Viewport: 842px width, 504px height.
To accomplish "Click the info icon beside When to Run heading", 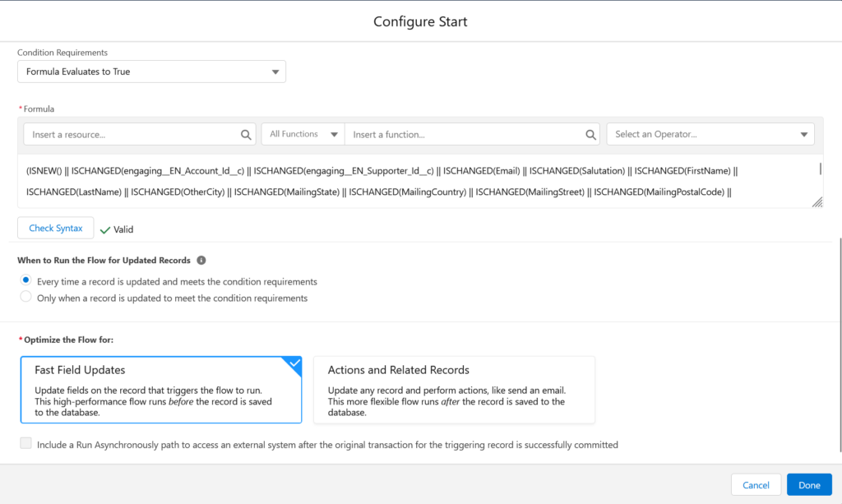I will tap(201, 261).
